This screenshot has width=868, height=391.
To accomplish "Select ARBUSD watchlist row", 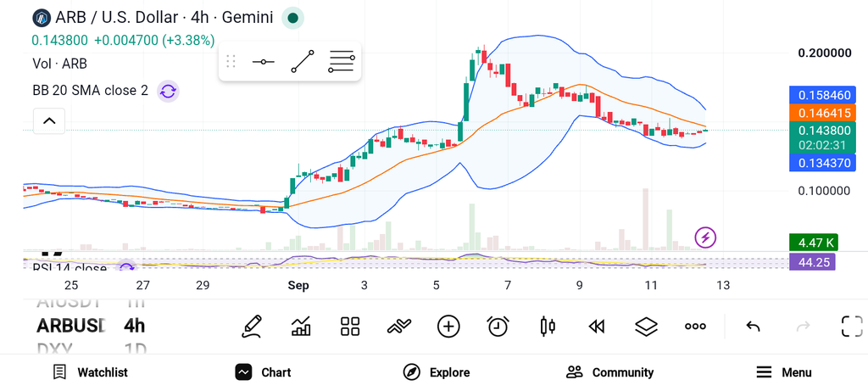I will pos(71,326).
